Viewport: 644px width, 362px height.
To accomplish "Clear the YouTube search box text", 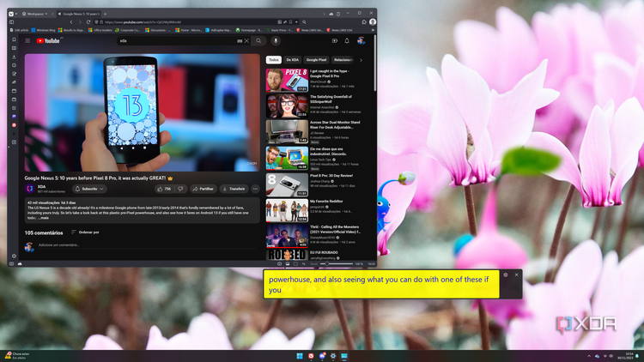I will point(246,40).
